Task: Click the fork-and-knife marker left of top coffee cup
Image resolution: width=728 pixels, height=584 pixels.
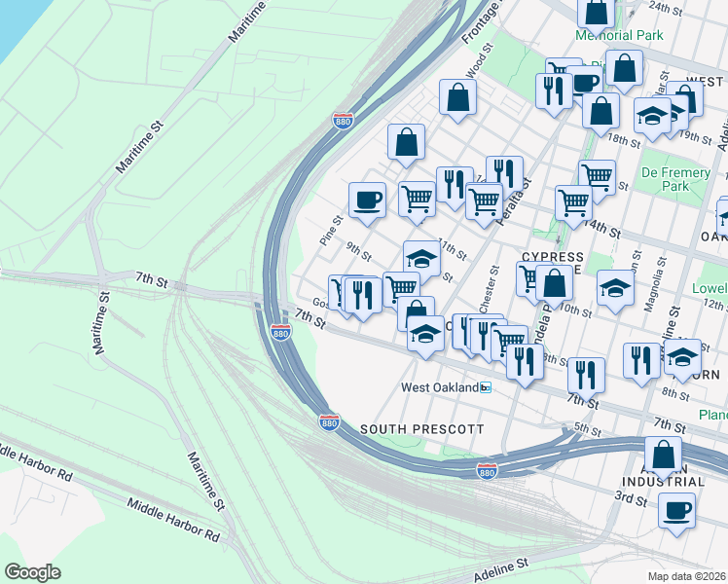Action: pos(554,93)
